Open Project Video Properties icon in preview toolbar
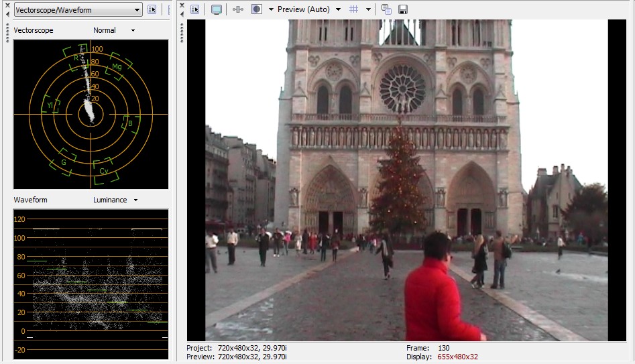Screen dimensions: 635x364 click(195, 9)
